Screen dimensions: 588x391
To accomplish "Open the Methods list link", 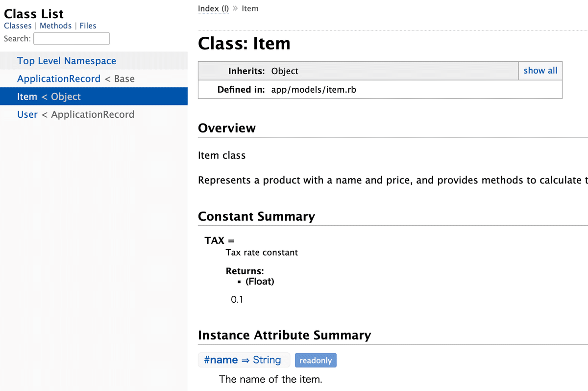I will click(55, 26).
